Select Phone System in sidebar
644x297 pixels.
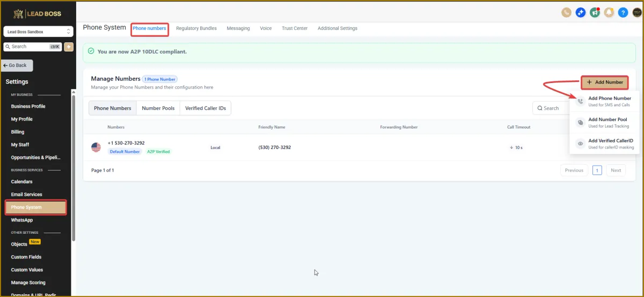pyautogui.click(x=35, y=207)
